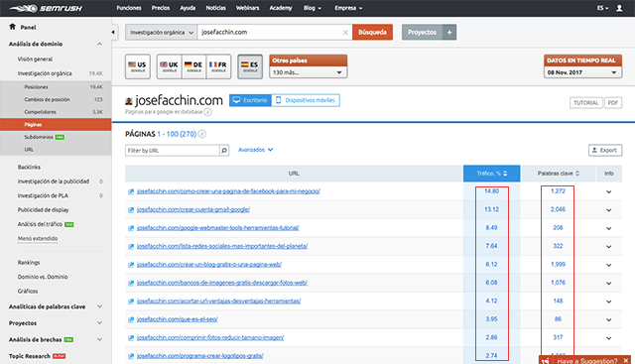Click the SEMrush logo
635x364 pixels.
click(46, 8)
